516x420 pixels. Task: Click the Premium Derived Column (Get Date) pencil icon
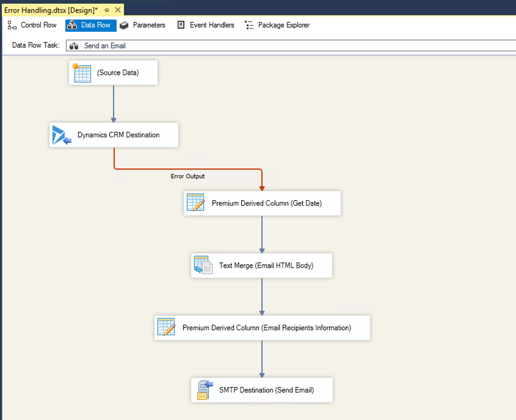[x=196, y=203]
